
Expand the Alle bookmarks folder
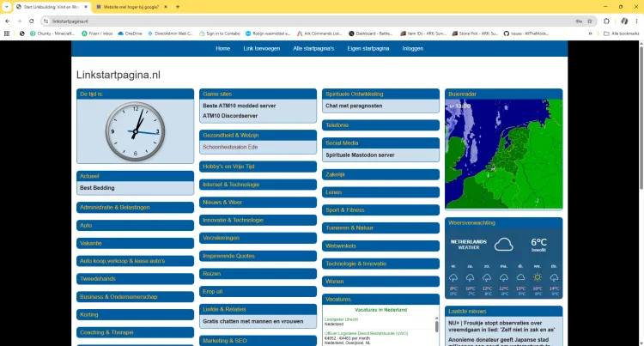point(622,33)
